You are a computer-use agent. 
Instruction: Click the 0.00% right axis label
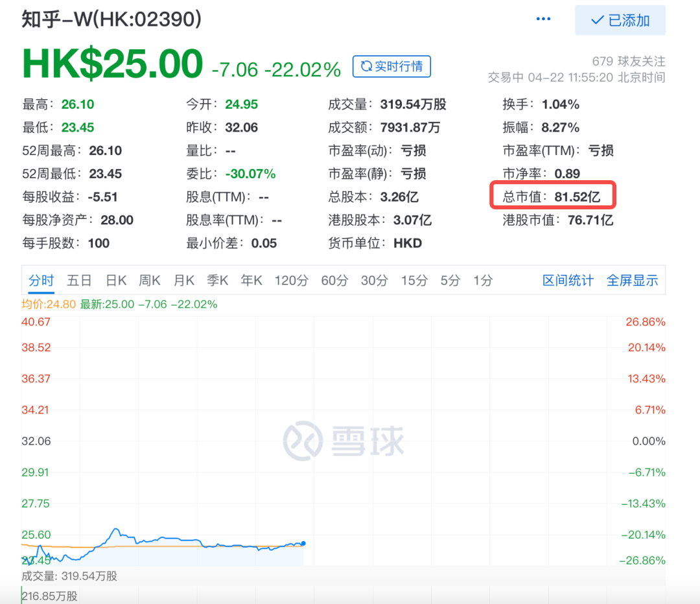(649, 441)
